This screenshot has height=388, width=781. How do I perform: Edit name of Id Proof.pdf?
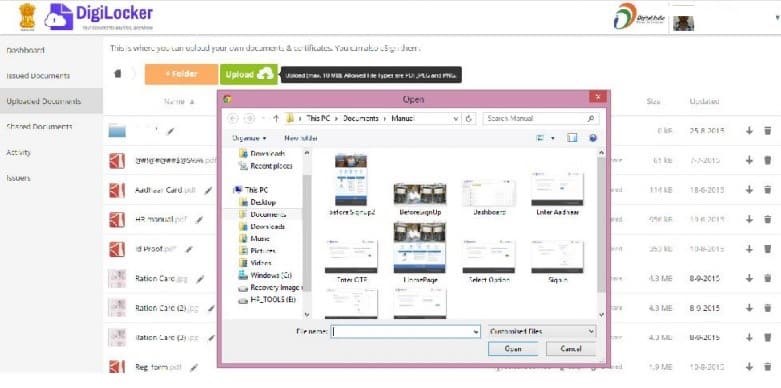coord(189,249)
